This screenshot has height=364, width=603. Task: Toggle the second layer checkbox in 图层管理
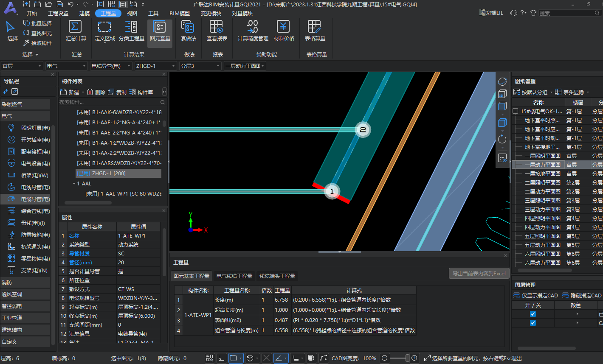click(533, 323)
